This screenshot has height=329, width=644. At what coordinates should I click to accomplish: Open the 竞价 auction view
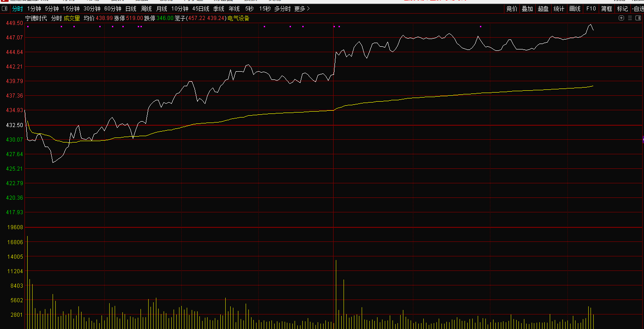pyautogui.click(x=512, y=9)
